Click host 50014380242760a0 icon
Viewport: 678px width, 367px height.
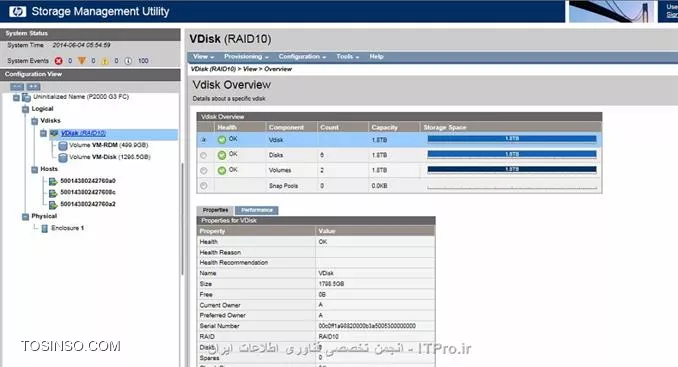(53, 181)
